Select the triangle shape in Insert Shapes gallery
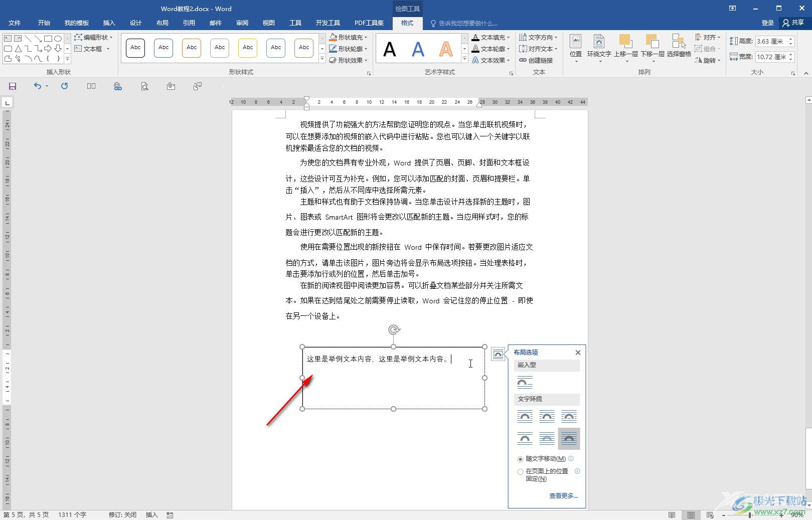 [x=18, y=49]
